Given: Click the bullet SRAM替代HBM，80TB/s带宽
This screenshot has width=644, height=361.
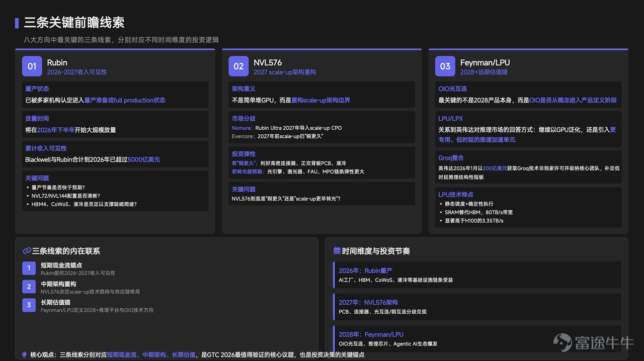Looking at the screenshot, I should 478,212.
